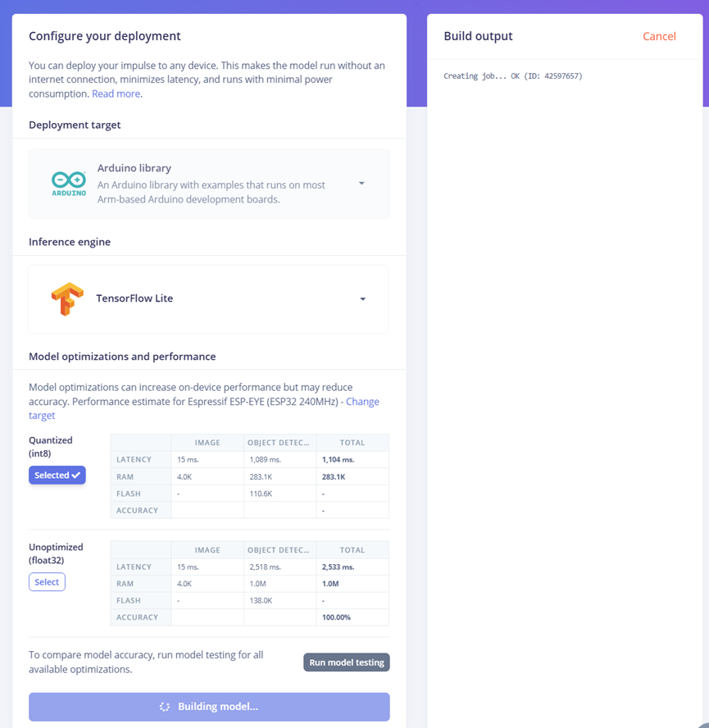
Task: Expand the Arduino library deployment target dropdown
Action: [361, 184]
